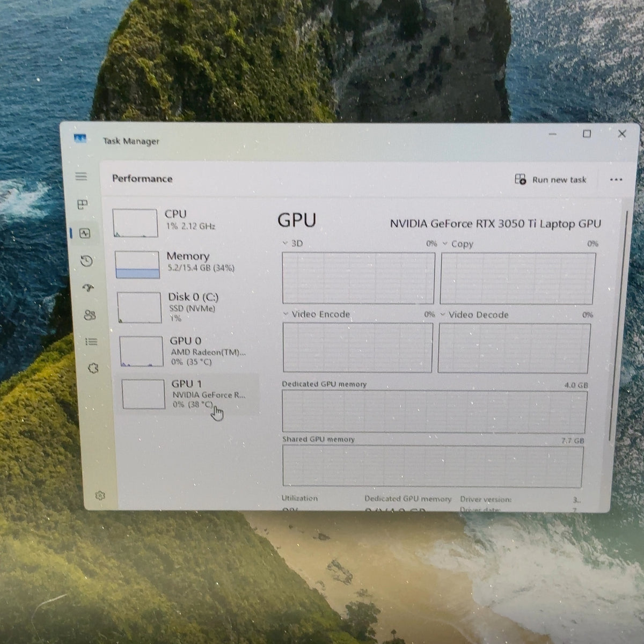Click the 7.7 GB shared memory value
The height and width of the screenshot is (644, 644).
click(572, 441)
